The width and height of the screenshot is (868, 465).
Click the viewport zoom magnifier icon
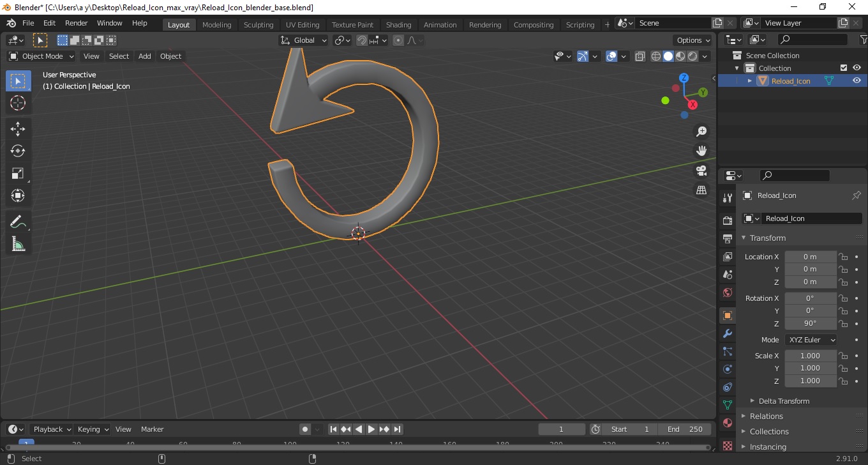point(701,131)
